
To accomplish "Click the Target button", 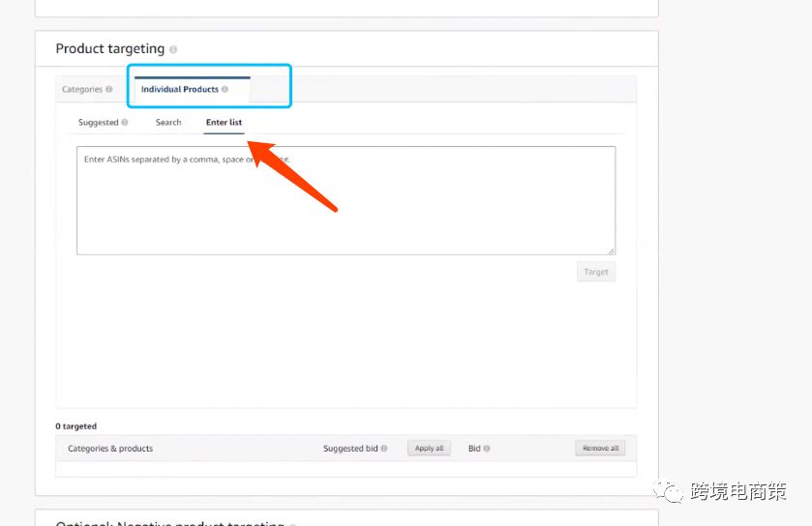I will click(596, 272).
